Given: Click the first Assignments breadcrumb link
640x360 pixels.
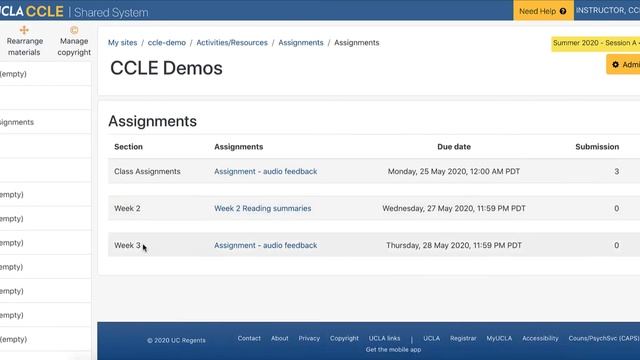Looking at the screenshot, I should click(301, 42).
